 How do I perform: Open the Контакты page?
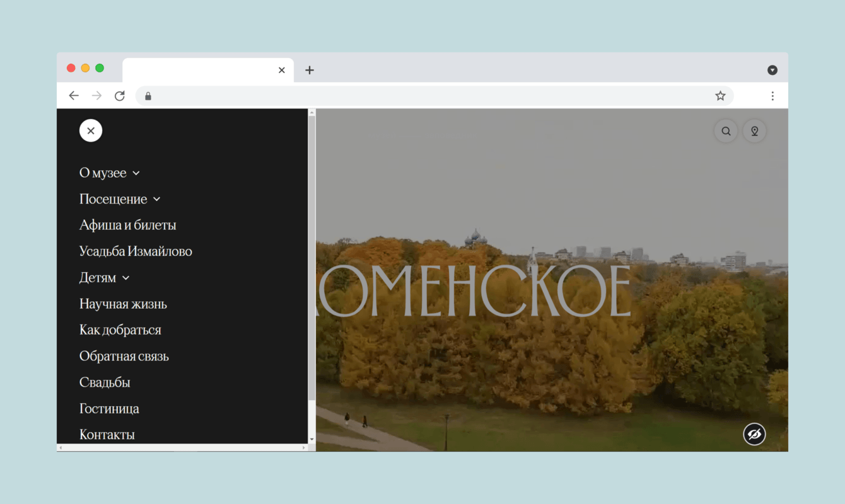107,435
